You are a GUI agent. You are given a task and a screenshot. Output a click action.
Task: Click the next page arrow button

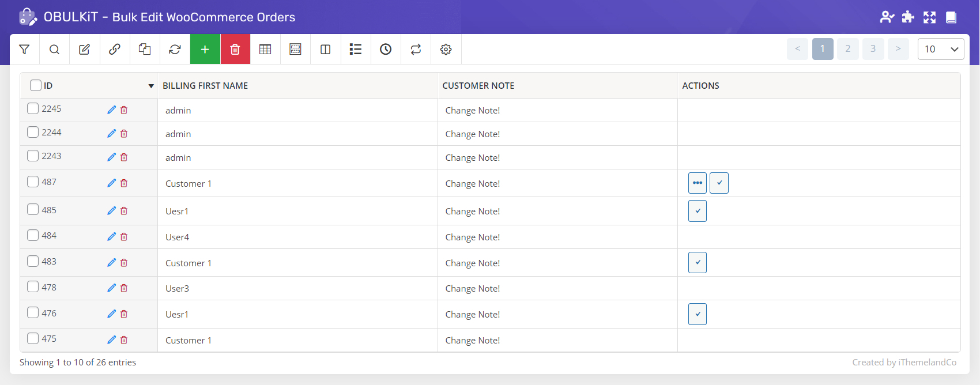click(x=898, y=49)
